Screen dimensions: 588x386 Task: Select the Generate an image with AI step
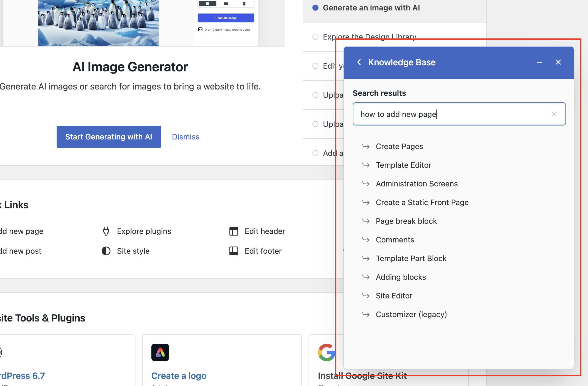click(x=371, y=8)
